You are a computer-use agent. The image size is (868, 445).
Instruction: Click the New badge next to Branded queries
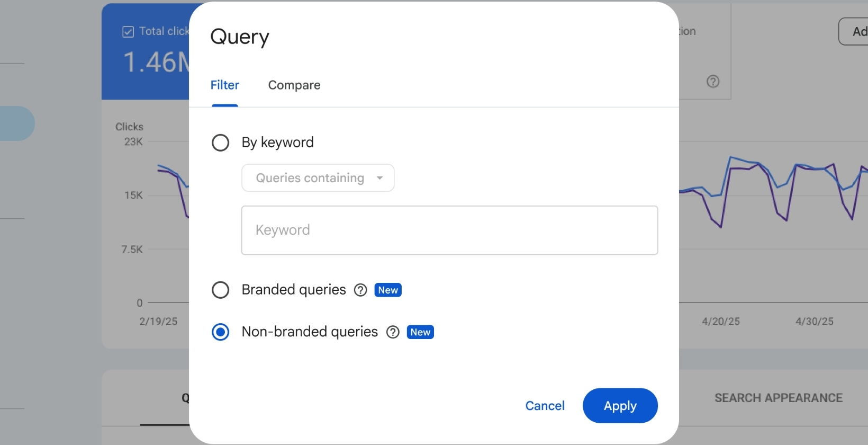click(387, 290)
